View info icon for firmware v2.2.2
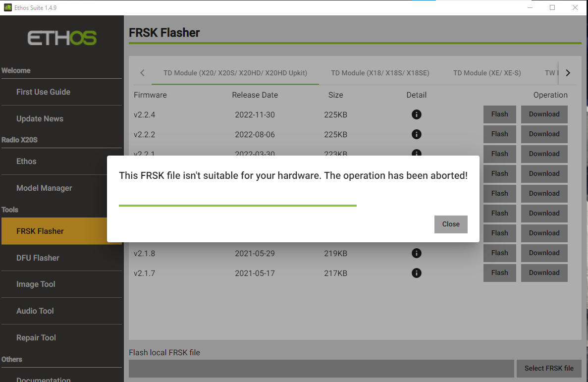588x382 pixels. click(416, 134)
